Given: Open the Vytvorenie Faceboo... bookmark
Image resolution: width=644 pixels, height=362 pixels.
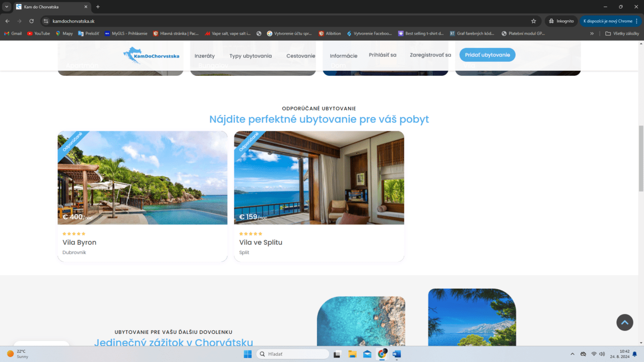Looking at the screenshot, I should pos(369,34).
